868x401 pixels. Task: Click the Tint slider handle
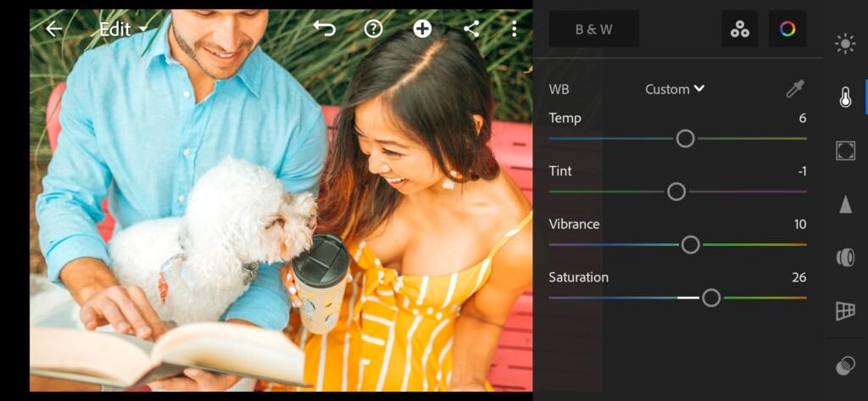coord(676,192)
